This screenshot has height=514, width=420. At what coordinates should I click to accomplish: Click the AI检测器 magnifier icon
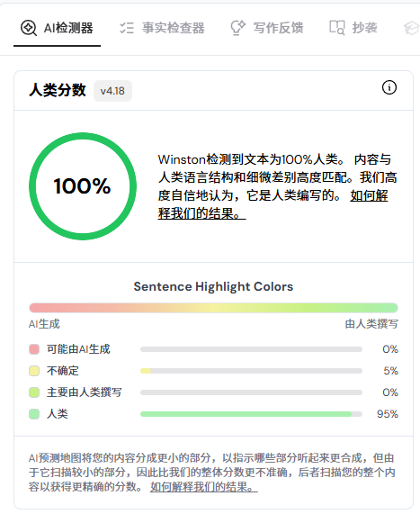point(29,28)
